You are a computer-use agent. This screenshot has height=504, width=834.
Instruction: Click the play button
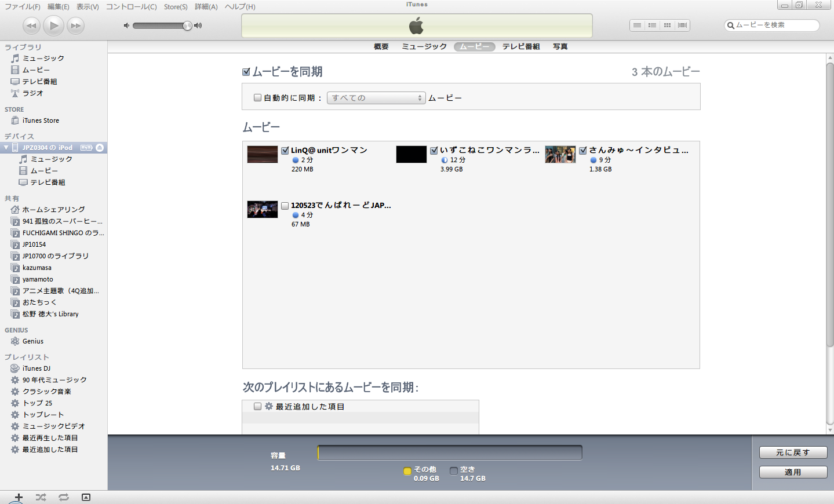[54, 25]
